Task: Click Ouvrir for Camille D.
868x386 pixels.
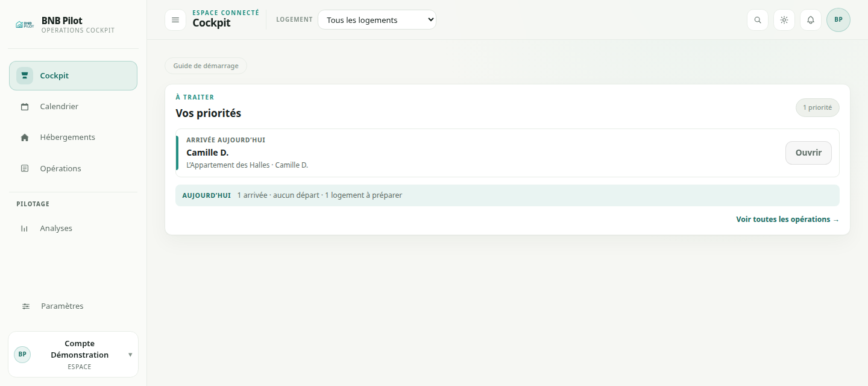Action: (x=808, y=153)
